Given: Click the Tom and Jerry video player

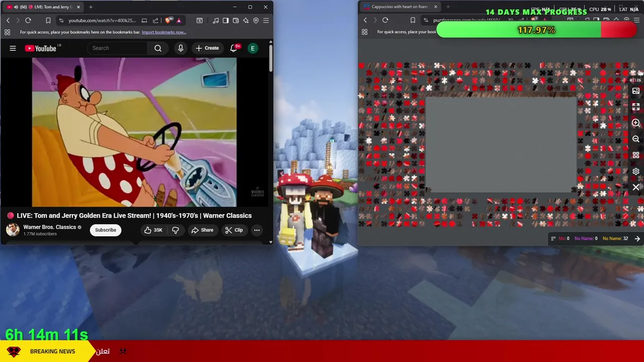Looking at the screenshot, I should click(134, 132).
